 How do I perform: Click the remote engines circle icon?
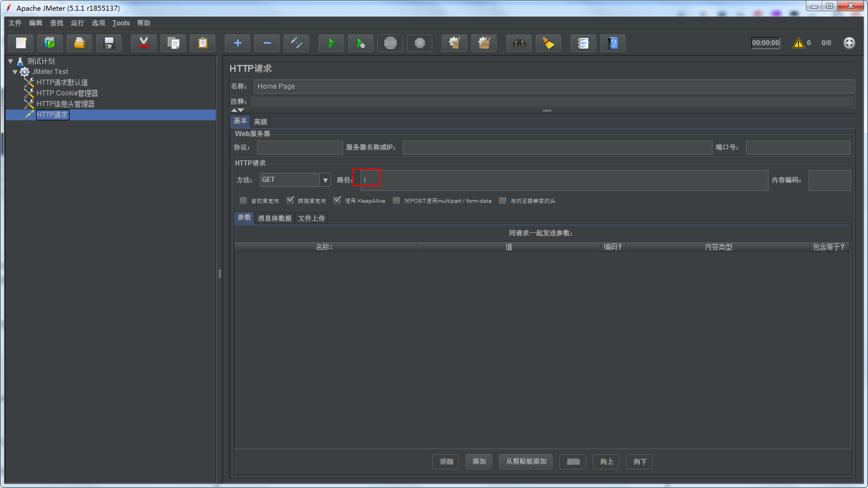pyautogui.click(x=849, y=43)
